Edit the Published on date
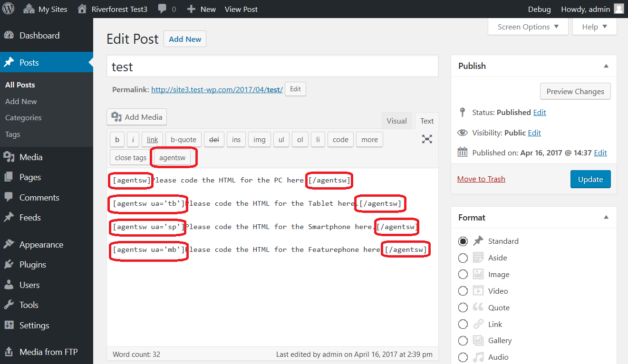 600,153
